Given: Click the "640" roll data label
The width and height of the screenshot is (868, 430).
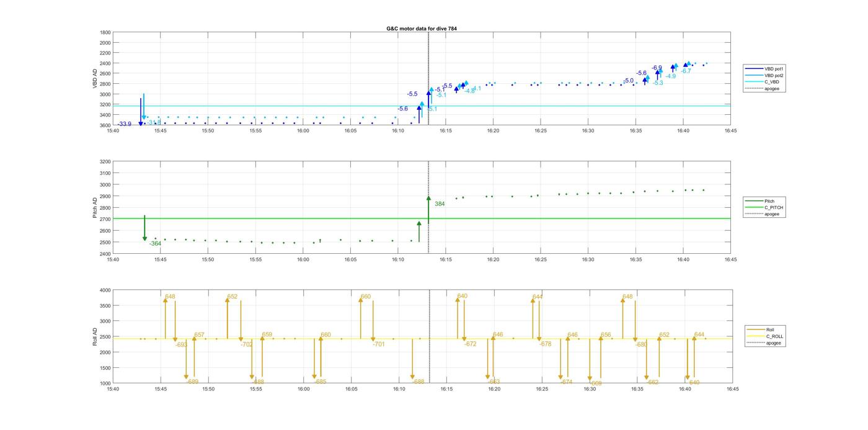Looking at the screenshot, I should click(462, 296).
